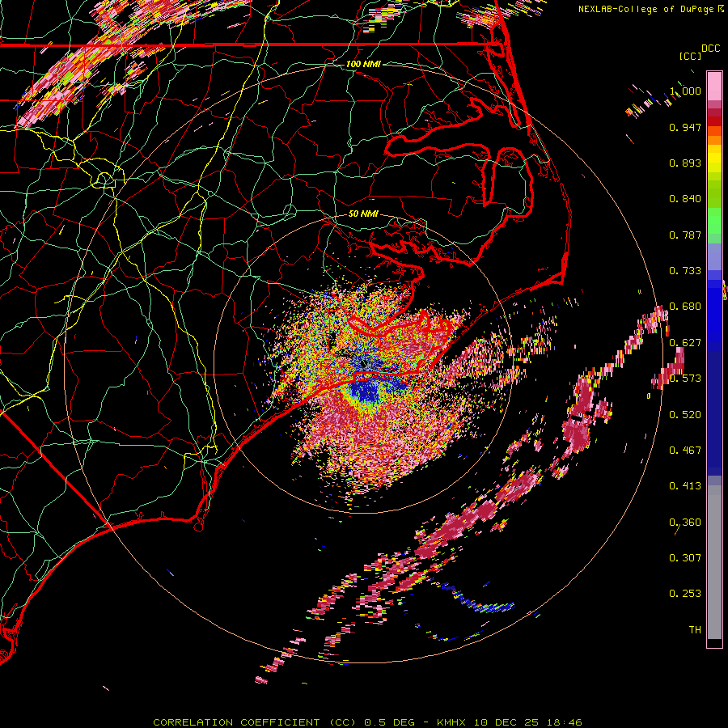Select the 0.840 color scale value
Image resolution: width=728 pixels, height=728 pixels.
point(685,199)
